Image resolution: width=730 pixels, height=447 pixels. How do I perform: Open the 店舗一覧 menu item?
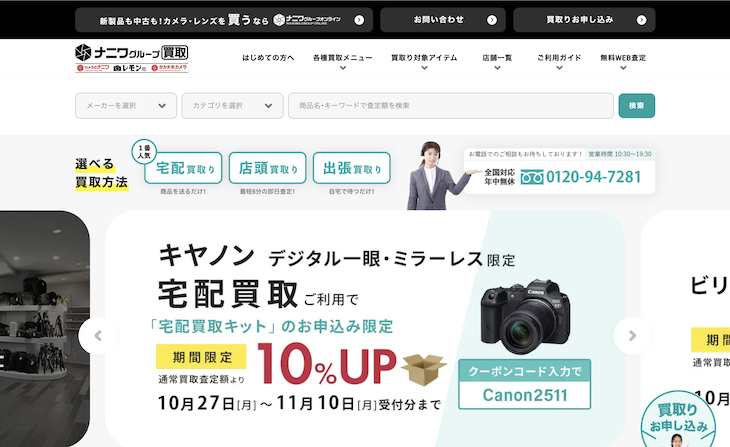pos(497,58)
